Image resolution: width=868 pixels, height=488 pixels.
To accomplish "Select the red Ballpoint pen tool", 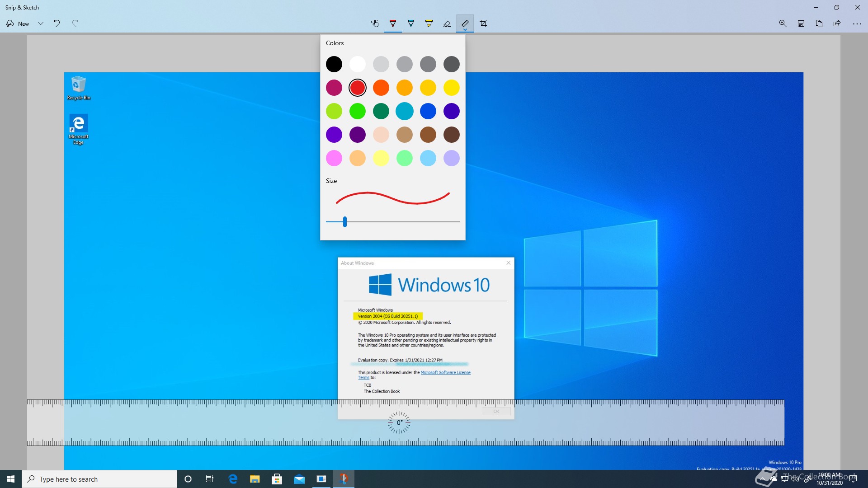I will click(393, 23).
